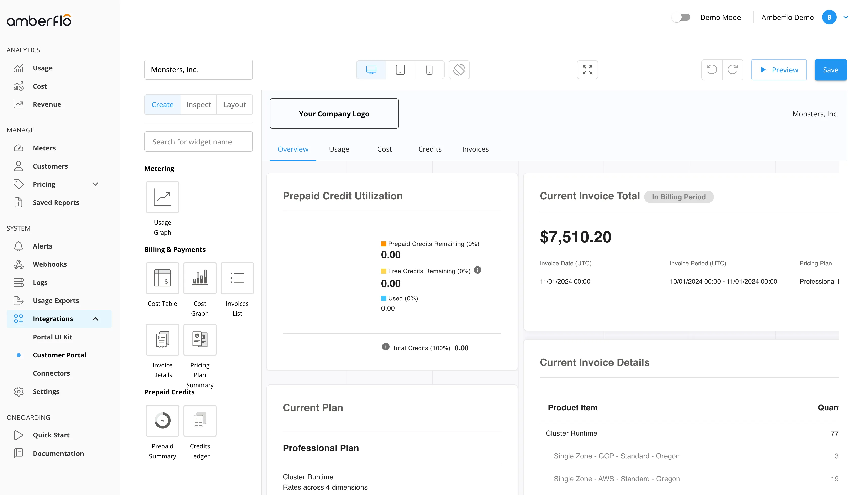This screenshot has height=495, width=868.
Task: Collapse the Integrations sidebar chevron
Action: click(96, 319)
